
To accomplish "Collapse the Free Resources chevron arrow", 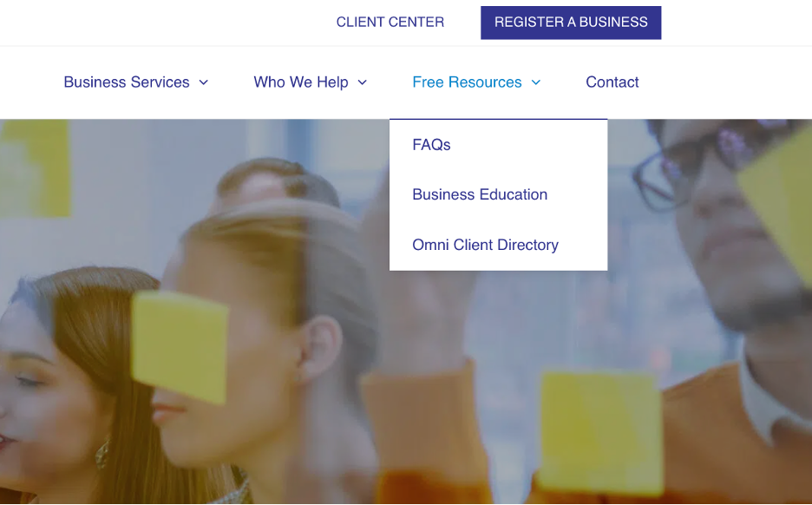I will (536, 82).
